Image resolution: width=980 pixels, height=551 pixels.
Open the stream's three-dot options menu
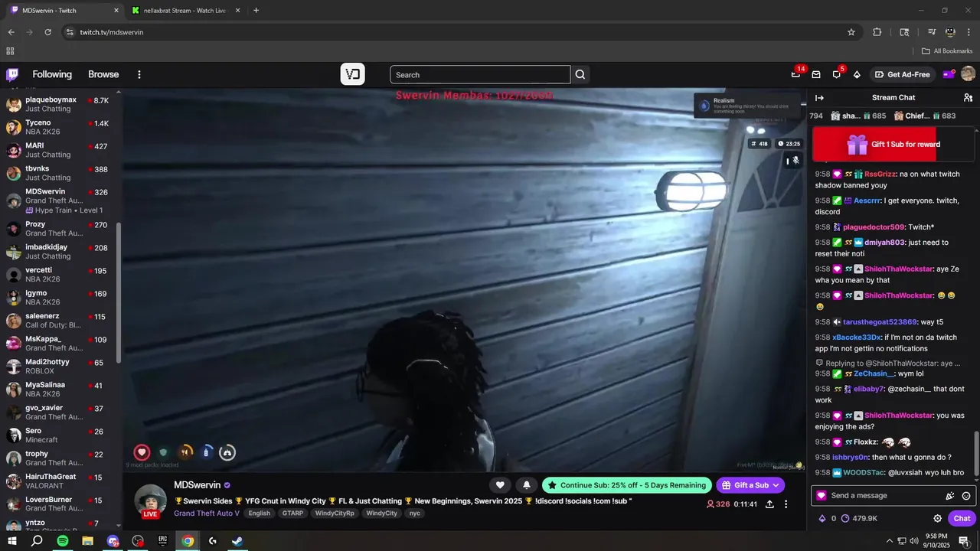(786, 504)
